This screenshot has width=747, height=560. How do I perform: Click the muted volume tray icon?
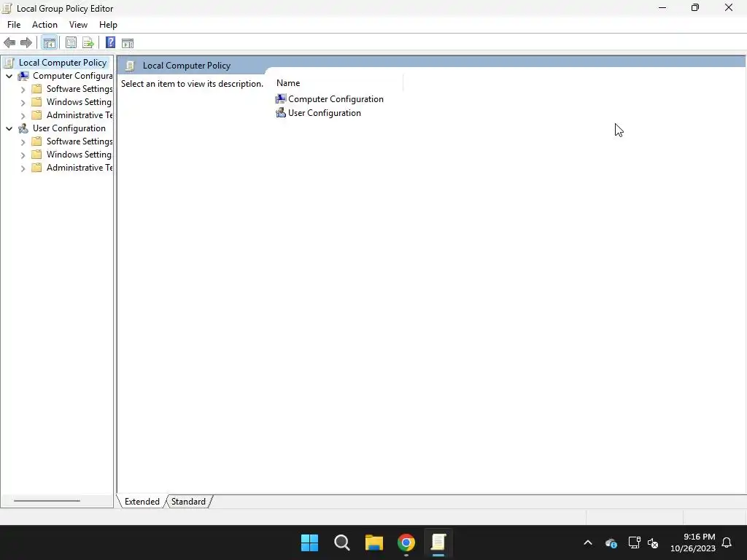click(653, 542)
